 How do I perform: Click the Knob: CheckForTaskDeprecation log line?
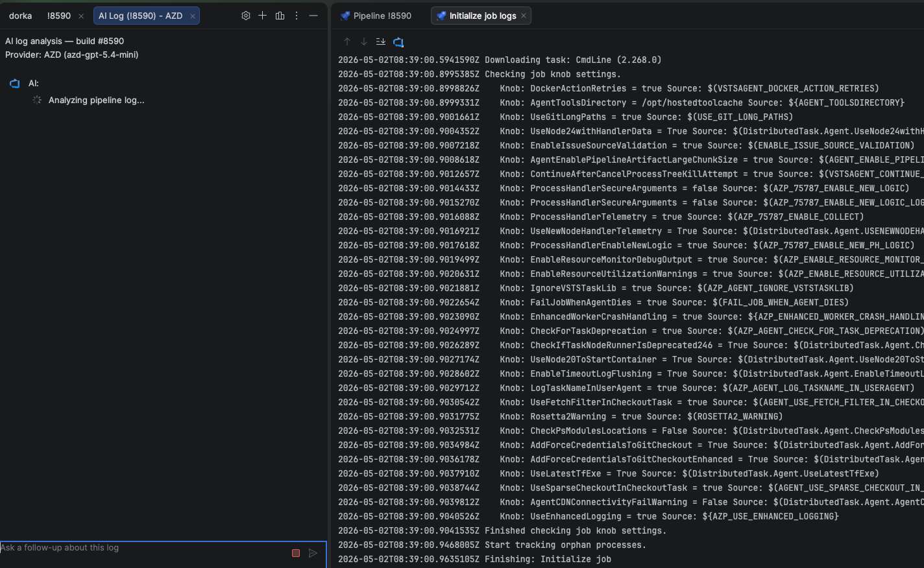click(630, 331)
